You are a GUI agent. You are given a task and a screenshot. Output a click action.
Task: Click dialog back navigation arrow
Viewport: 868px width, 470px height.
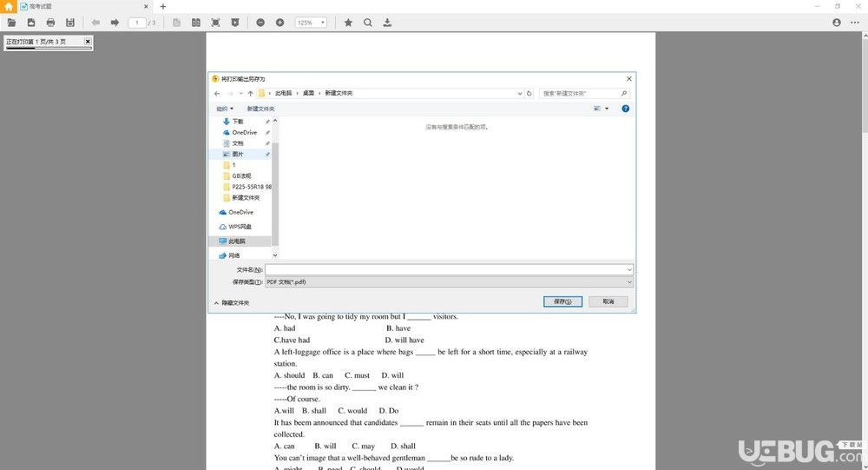217,93
